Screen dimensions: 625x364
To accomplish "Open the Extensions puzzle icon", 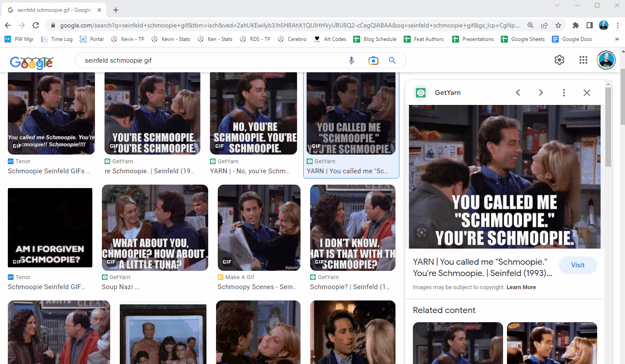I will [576, 25].
